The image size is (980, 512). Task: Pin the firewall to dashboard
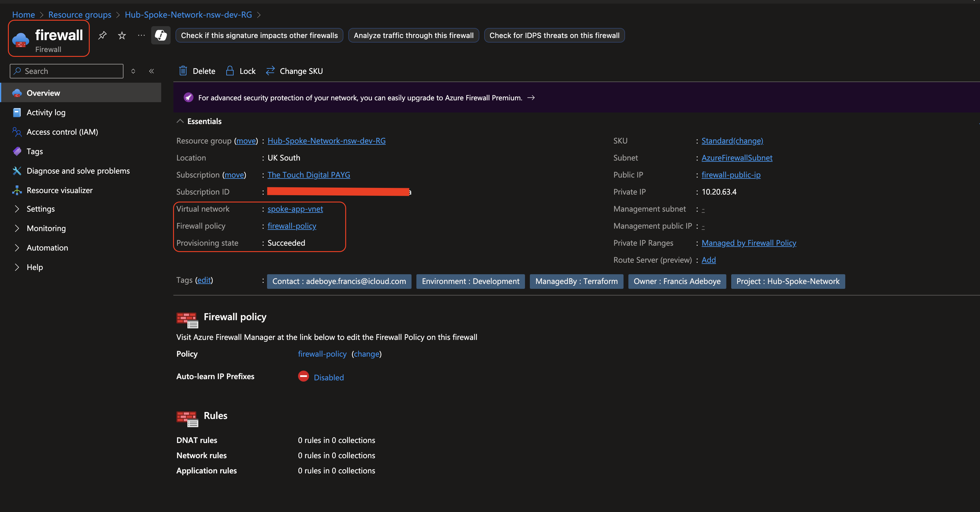[102, 35]
